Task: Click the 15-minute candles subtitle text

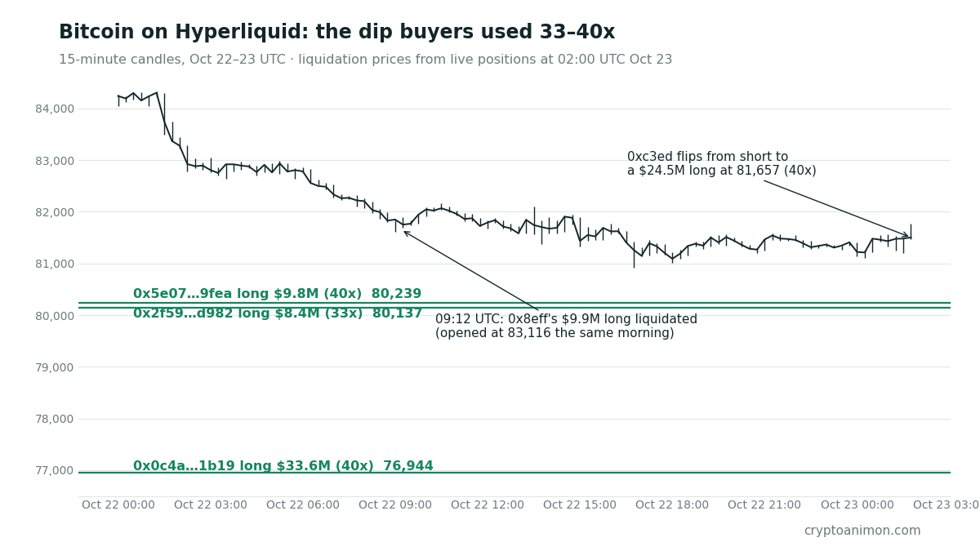Action: pyautogui.click(x=365, y=60)
